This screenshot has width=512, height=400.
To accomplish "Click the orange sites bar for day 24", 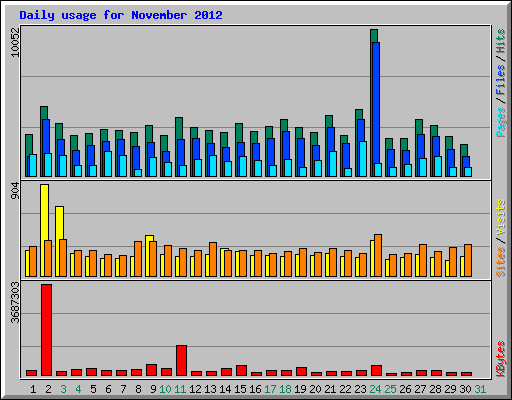I will 378,255.
